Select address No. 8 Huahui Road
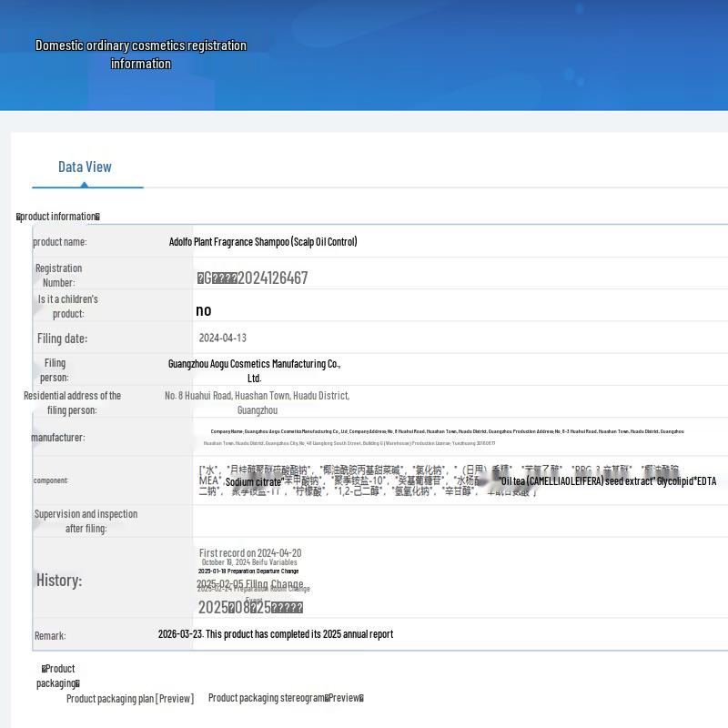Viewport: 728px width, 728px height. click(258, 402)
